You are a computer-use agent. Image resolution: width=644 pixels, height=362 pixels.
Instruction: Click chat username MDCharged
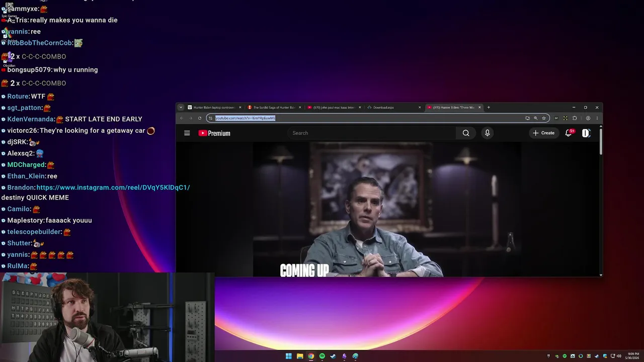point(26,165)
